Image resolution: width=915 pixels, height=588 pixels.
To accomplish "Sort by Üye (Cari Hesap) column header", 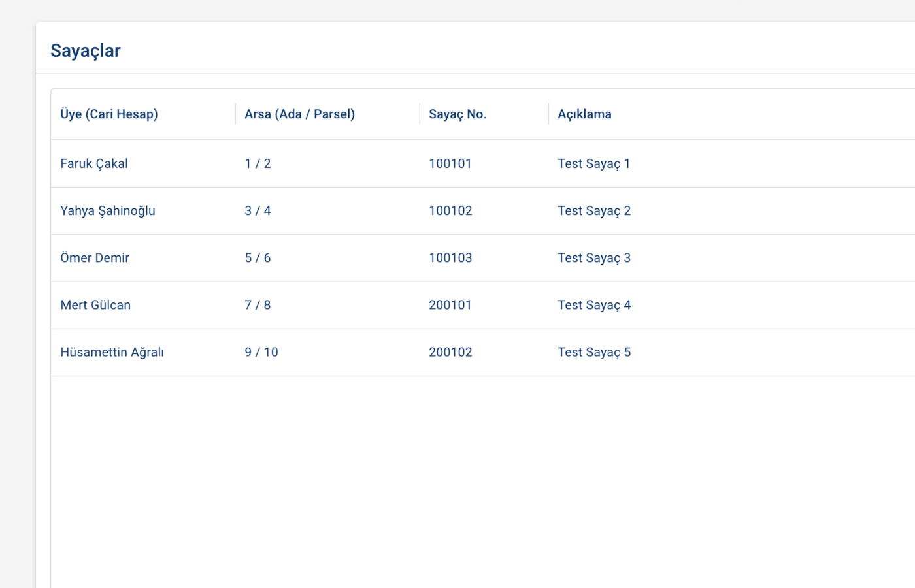I will (x=109, y=114).
